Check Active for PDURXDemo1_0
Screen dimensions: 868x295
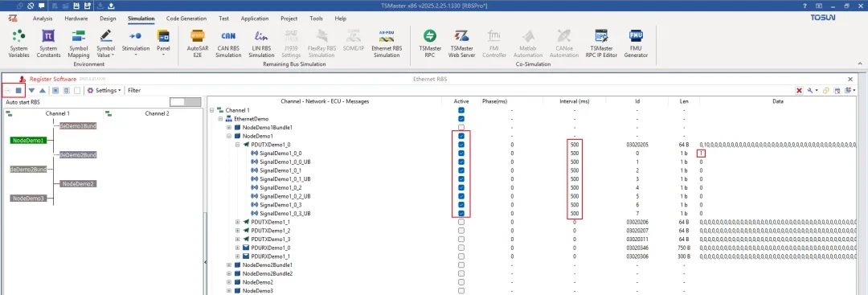[x=461, y=248]
